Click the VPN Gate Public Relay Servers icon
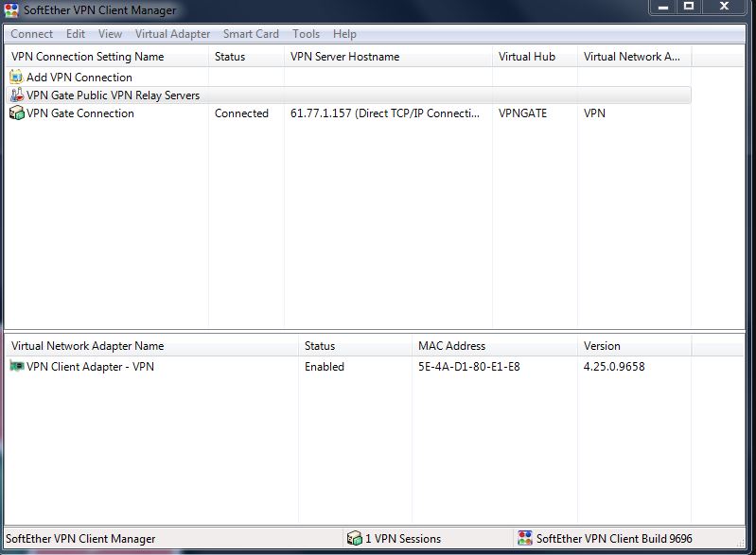The image size is (756, 555). (17, 95)
